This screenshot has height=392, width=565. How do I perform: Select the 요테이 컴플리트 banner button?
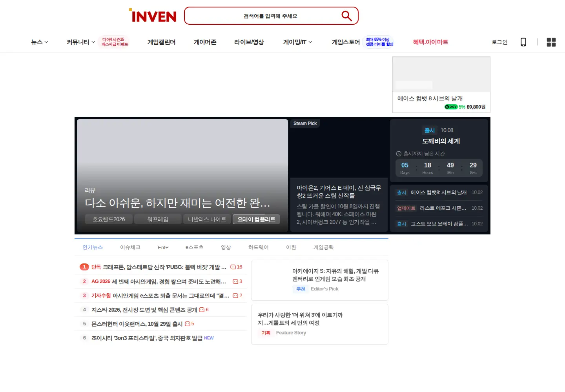click(x=256, y=219)
